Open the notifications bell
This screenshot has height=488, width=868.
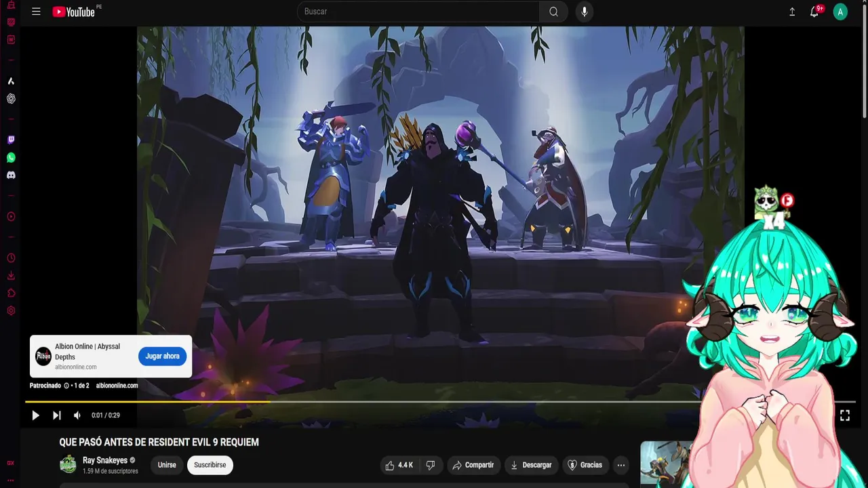point(814,12)
